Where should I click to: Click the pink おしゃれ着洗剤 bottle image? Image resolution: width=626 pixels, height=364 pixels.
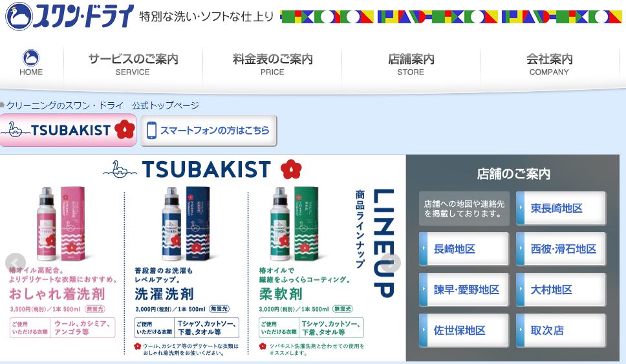(x=61, y=224)
